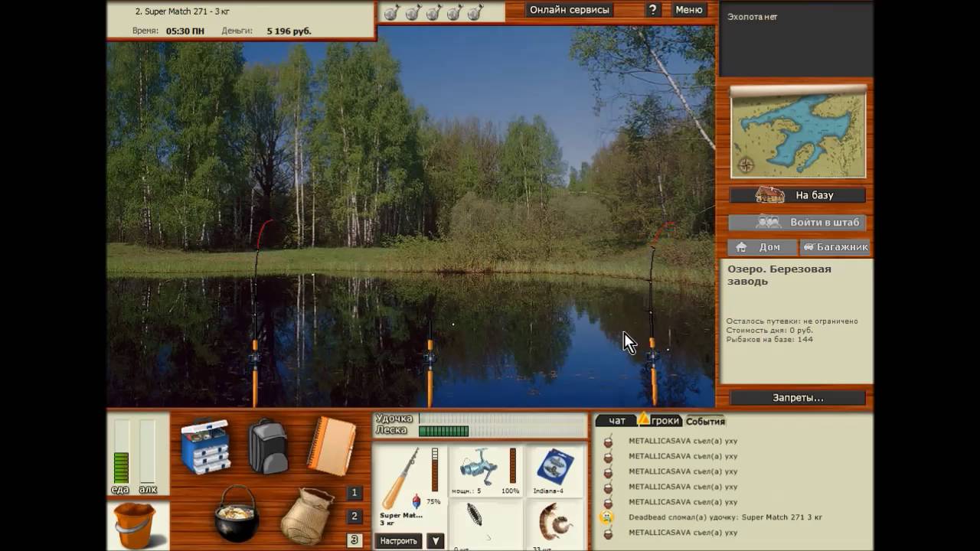This screenshot has width=980, height=551.
Task: Open the black cooking pot
Action: click(x=237, y=514)
